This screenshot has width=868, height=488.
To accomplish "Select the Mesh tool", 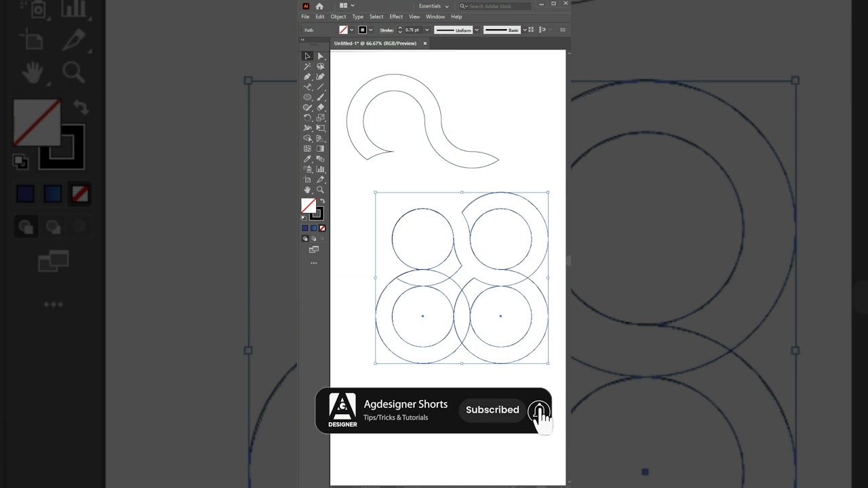I will [x=307, y=148].
